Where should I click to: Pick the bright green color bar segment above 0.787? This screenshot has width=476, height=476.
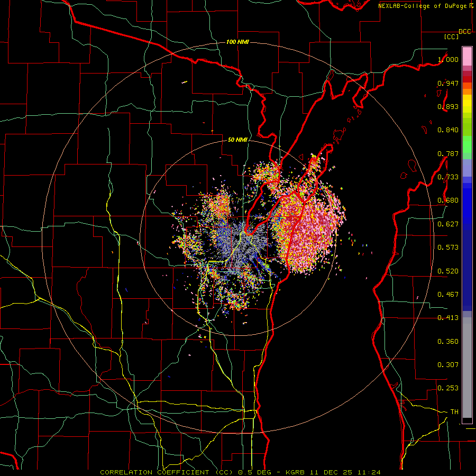pos(467,144)
